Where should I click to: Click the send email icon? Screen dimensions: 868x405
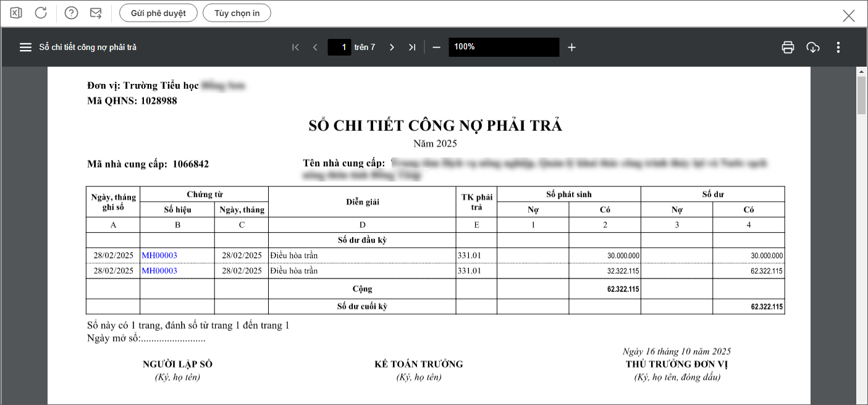tap(96, 13)
